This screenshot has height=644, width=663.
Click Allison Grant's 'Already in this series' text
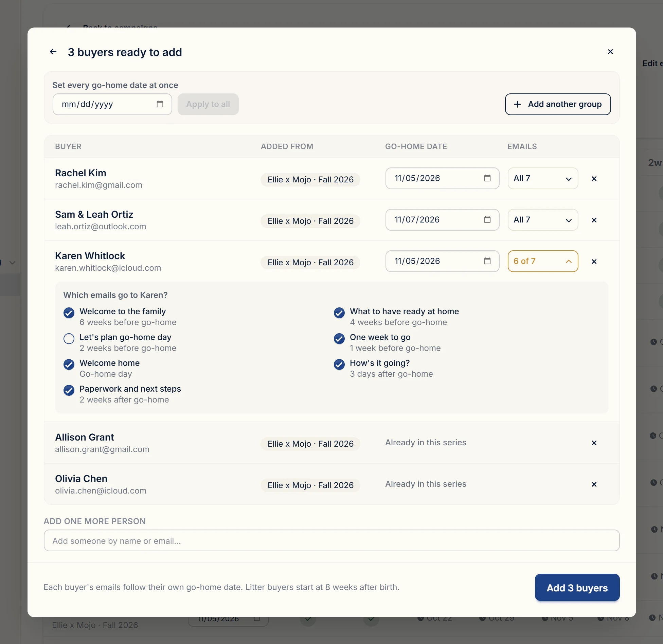[426, 443]
